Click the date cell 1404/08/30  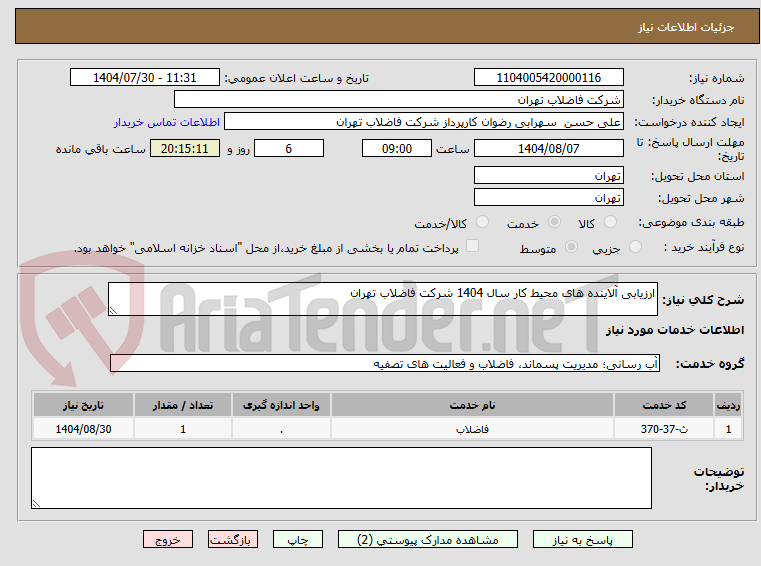tap(83, 429)
